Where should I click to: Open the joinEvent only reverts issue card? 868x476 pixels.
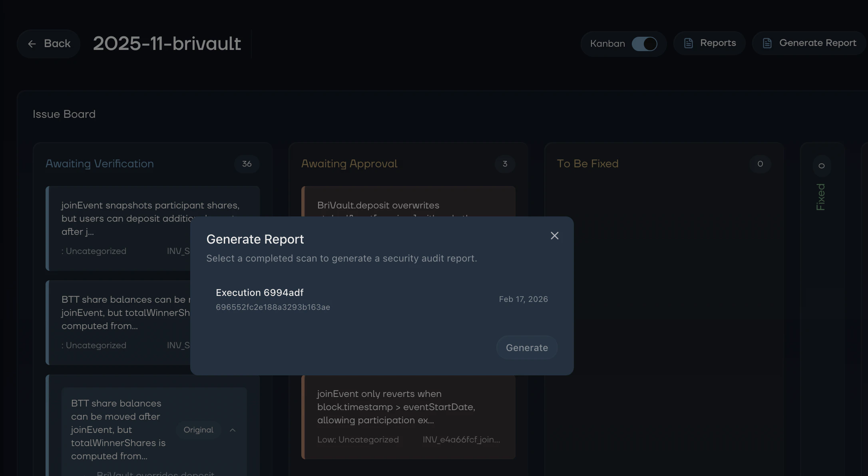tap(408, 416)
